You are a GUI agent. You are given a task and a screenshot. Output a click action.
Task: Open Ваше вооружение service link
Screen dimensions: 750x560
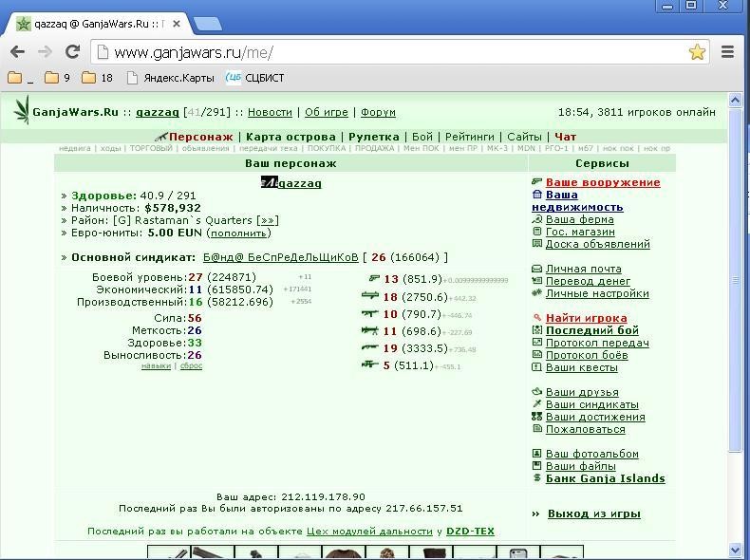603,182
